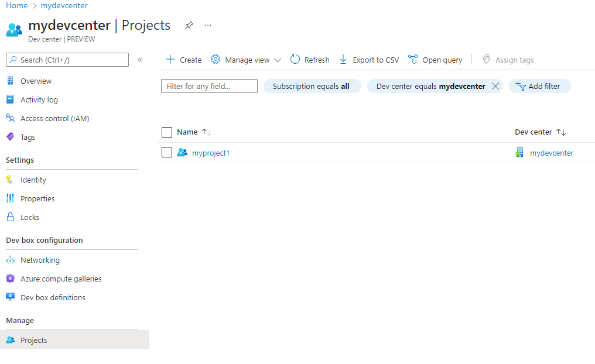Pin the mydevcenter Projects page
This screenshot has width=595, height=364.
(189, 25)
